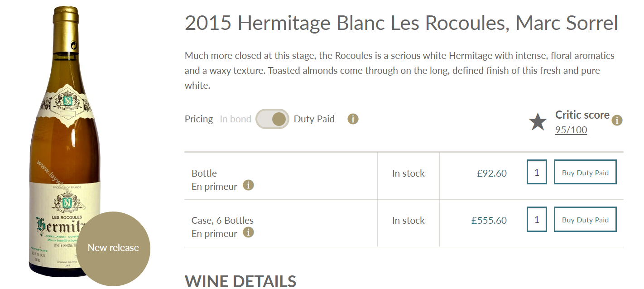The width and height of the screenshot is (644, 289).
Task: Select the Duty Paid pricing label
Action: tap(314, 119)
